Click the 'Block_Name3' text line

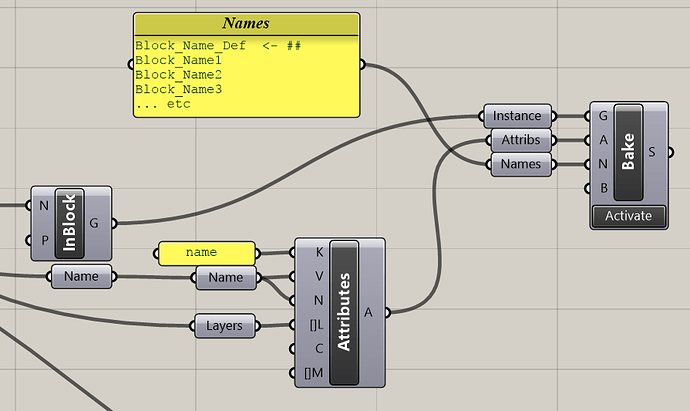178,89
